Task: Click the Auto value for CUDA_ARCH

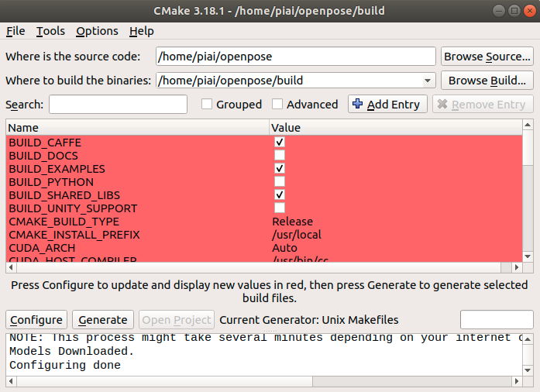Action: coord(285,248)
